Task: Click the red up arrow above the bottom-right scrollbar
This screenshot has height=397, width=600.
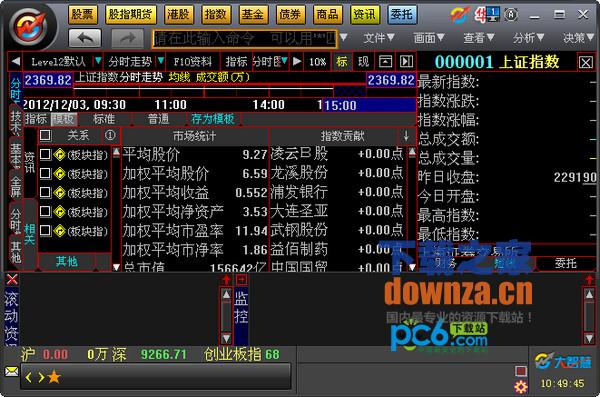Action: 589,280
